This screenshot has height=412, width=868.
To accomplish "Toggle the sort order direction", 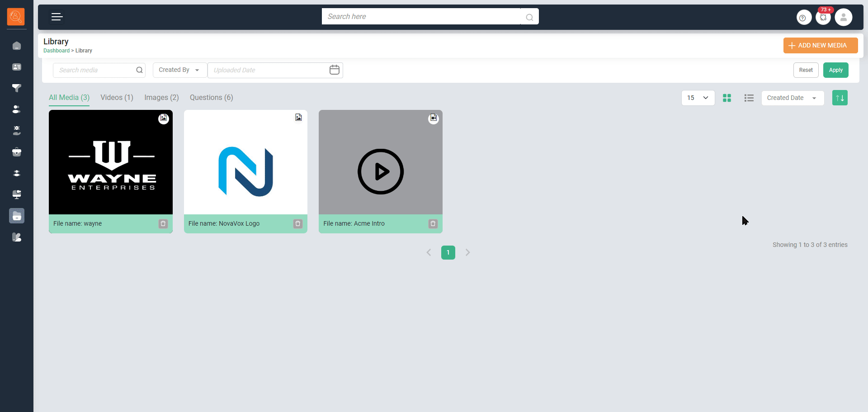I will click(x=840, y=98).
